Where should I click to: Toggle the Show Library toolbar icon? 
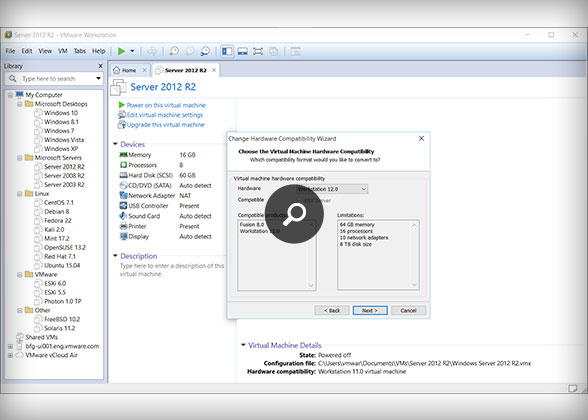227,51
